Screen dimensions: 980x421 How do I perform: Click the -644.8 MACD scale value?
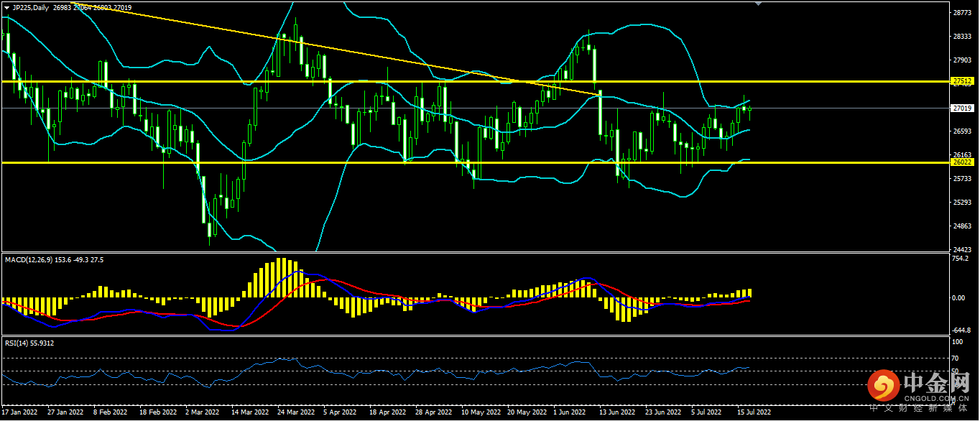[x=961, y=330]
